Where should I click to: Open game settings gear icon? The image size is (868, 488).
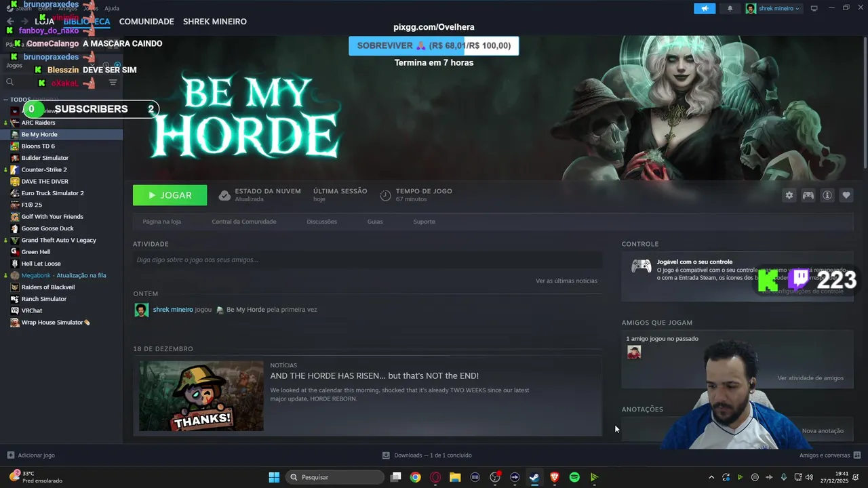[789, 195]
